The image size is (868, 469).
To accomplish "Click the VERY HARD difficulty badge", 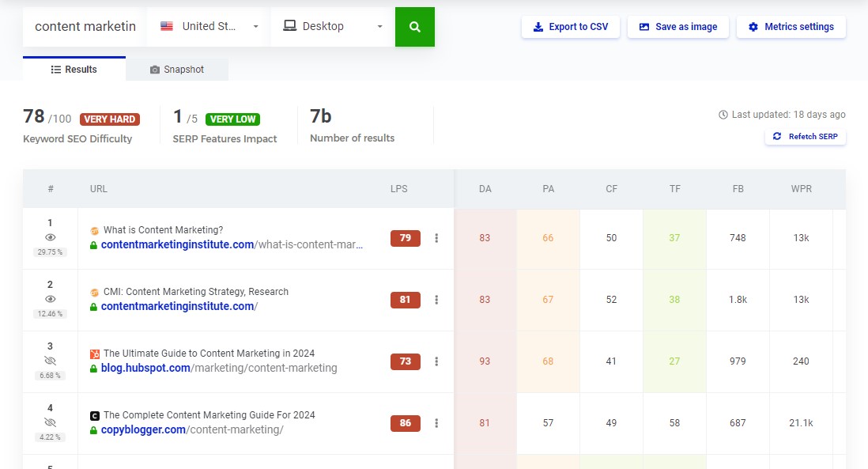I will point(110,119).
